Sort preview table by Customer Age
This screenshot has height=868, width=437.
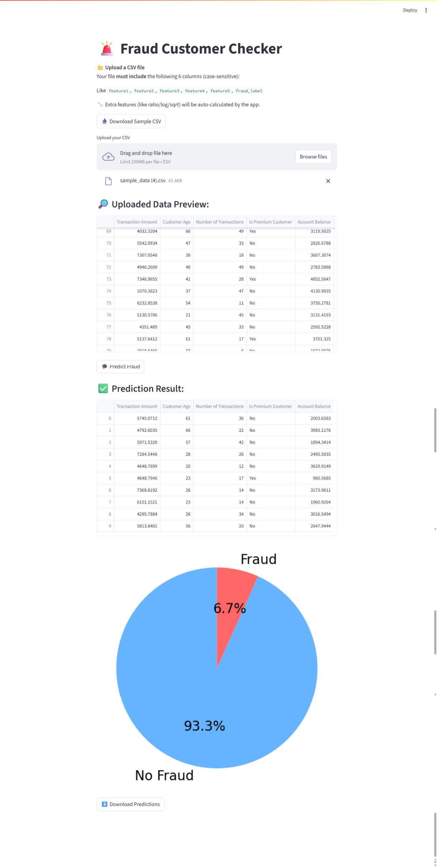point(177,222)
